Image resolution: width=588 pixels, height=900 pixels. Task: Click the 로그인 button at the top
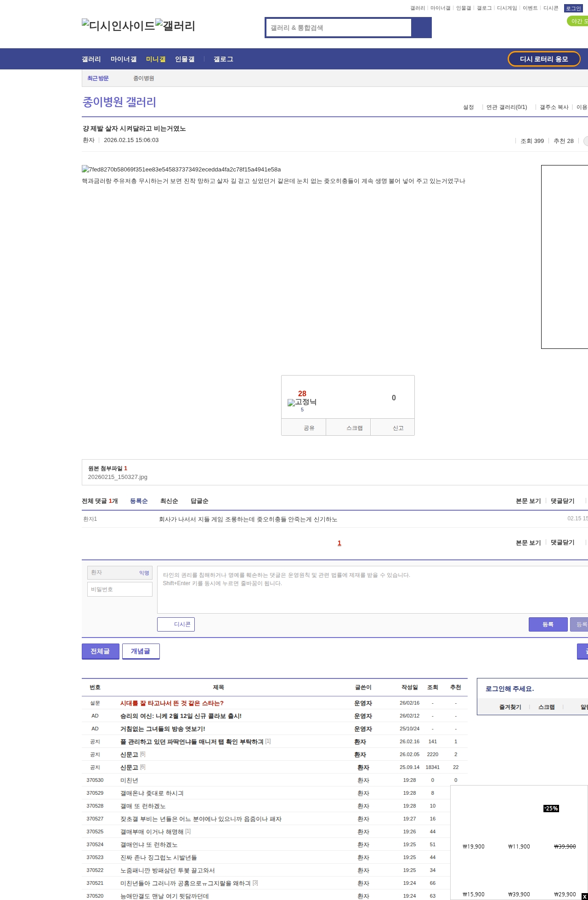coord(573,8)
